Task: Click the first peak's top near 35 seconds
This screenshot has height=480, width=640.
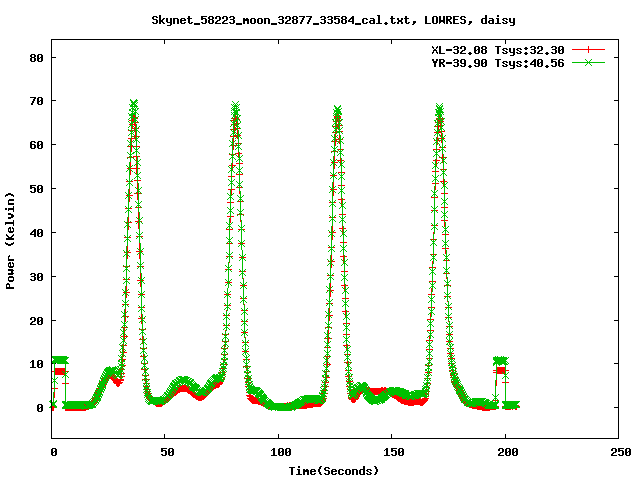Action: pyautogui.click(x=133, y=105)
